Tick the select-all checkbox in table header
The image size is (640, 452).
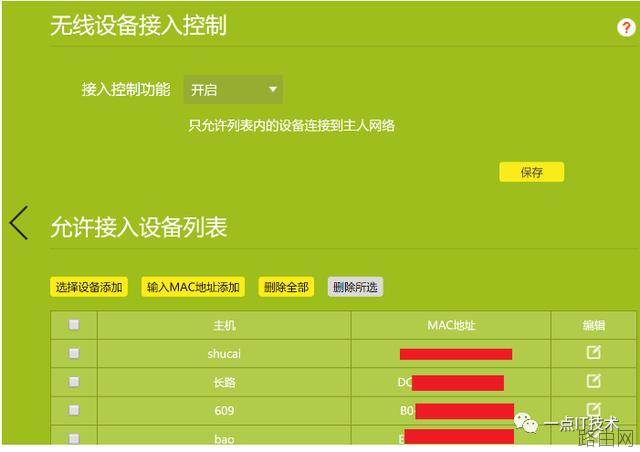coord(74,325)
